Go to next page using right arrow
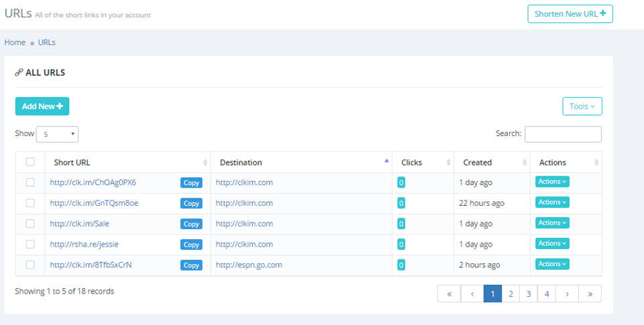The image size is (644, 325). click(x=567, y=294)
